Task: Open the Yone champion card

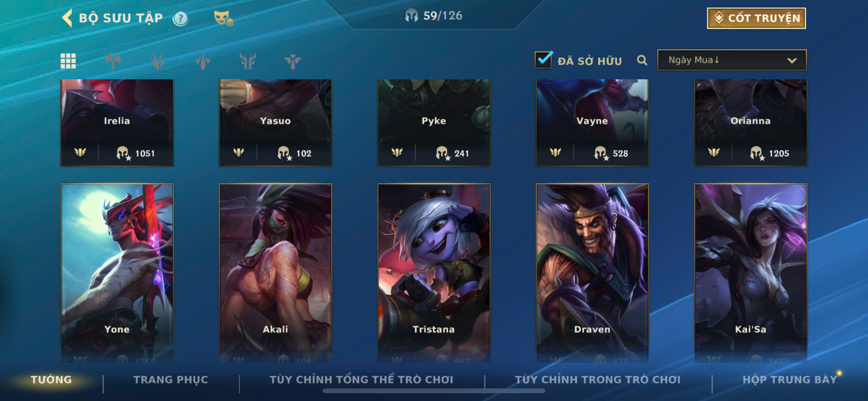Action: (117, 273)
